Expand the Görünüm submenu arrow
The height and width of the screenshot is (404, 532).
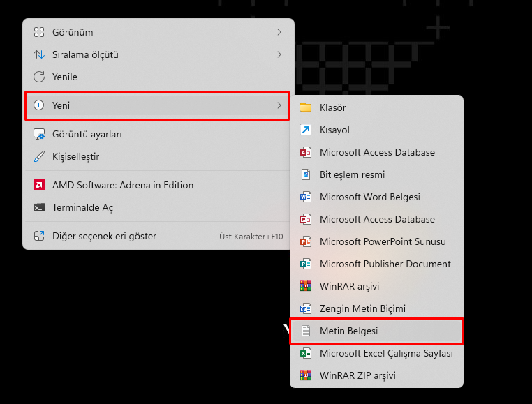[x=279, y=32]
